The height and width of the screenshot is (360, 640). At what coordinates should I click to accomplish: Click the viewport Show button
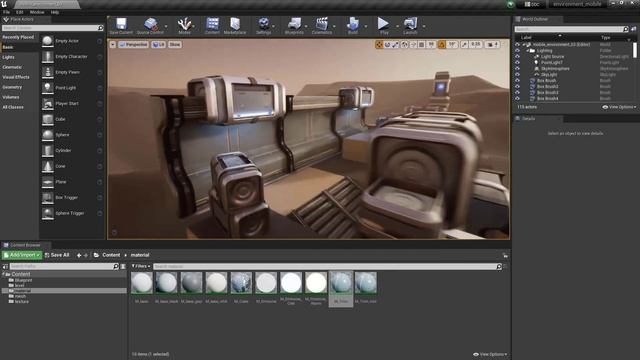(175, 44)
